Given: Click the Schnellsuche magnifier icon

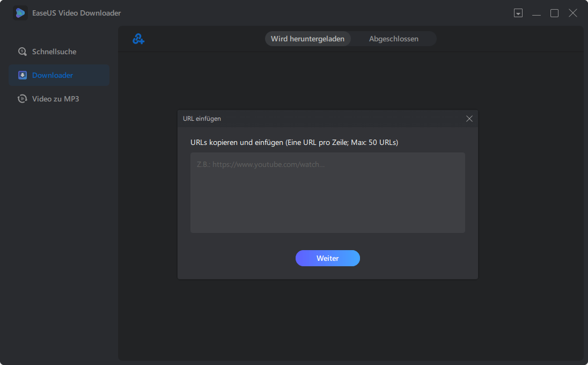Looking at the screenshot, I should tap(23, 52).
